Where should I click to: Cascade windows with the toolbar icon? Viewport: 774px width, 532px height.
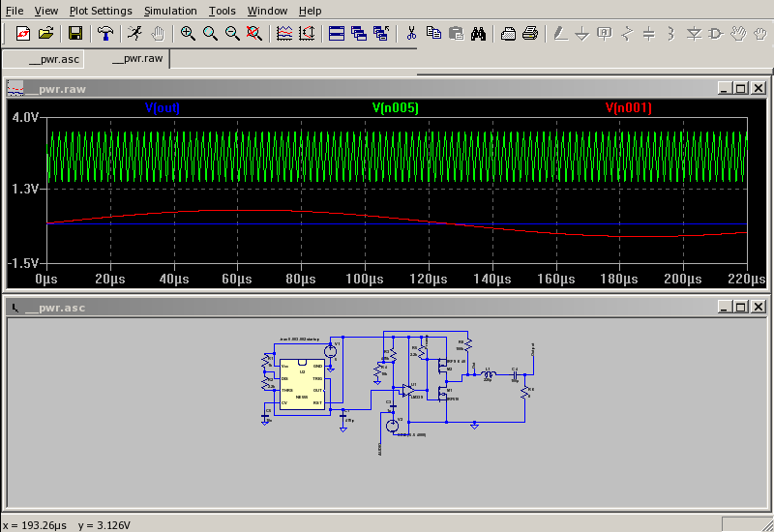pos(359,34)
